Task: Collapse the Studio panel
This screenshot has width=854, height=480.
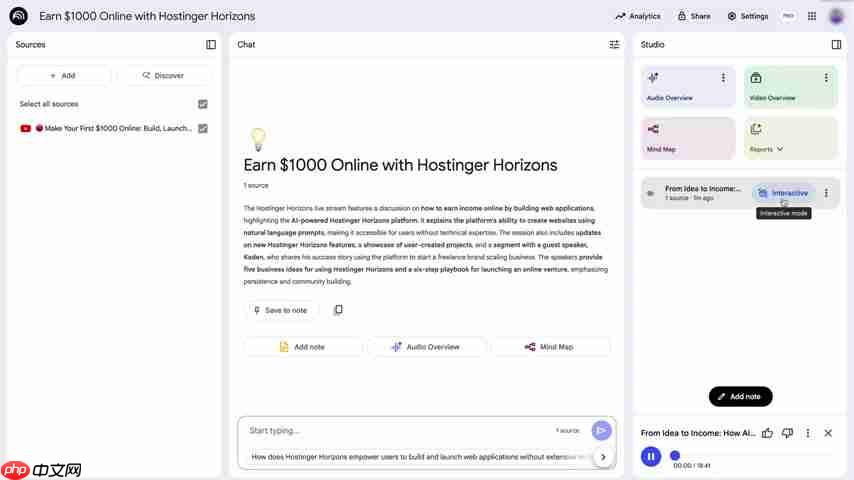Action: [836, 45]
